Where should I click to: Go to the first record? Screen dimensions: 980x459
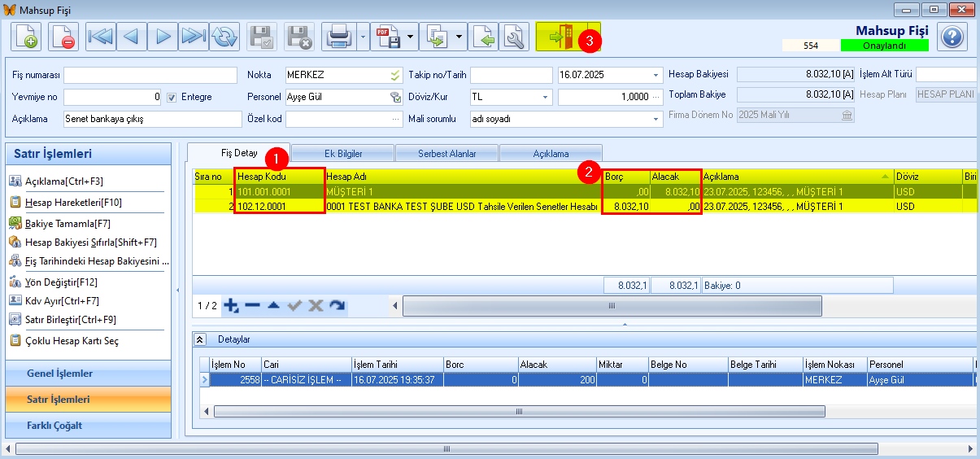pyautogui.click(x=101, y=37)
